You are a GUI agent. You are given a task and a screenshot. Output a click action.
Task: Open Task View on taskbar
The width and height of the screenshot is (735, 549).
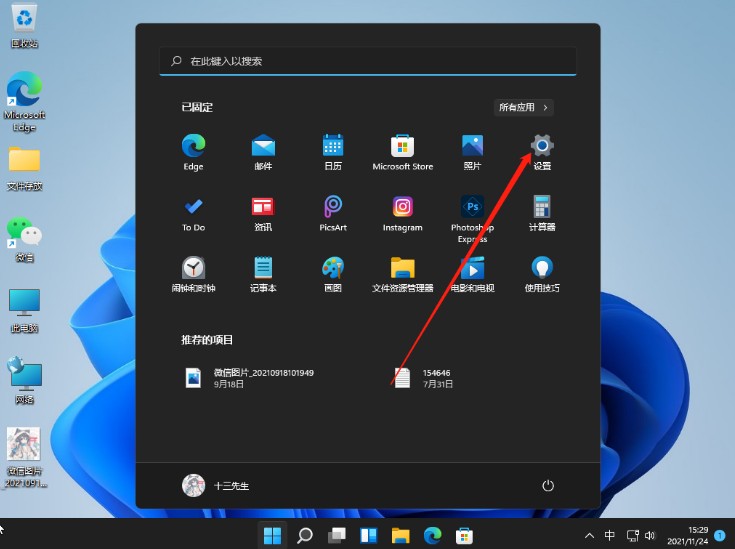[337, 535]
